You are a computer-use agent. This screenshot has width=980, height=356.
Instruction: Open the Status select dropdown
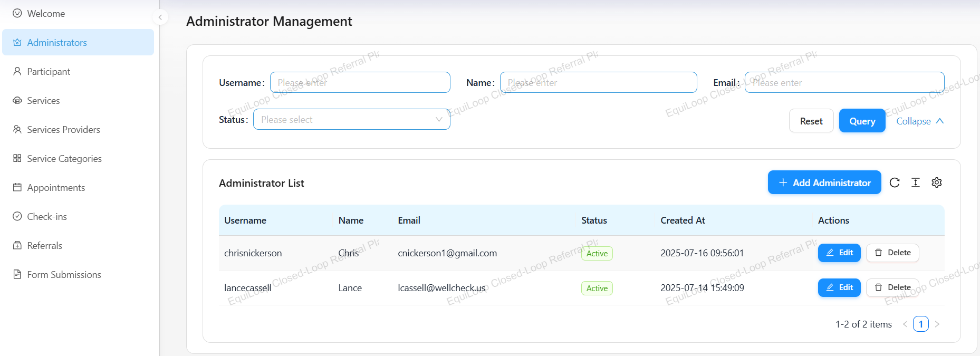pyautogui.click(x=351, y=120)
